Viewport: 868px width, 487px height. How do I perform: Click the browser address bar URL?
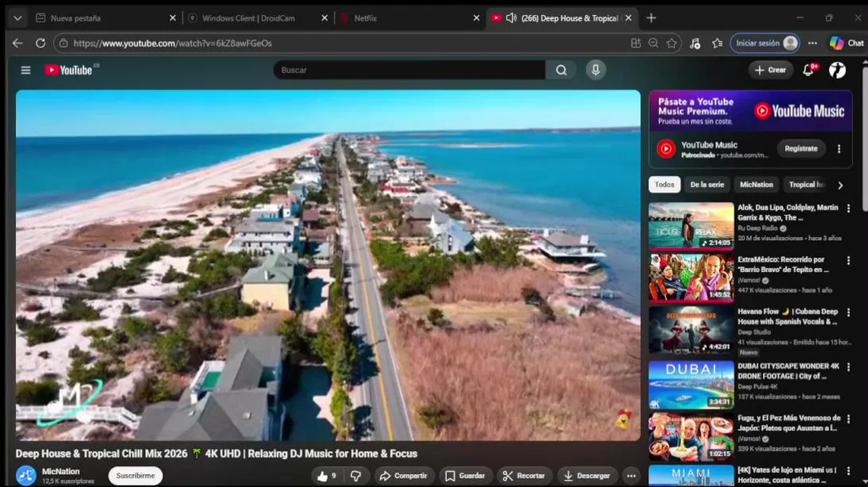point(172,43)
